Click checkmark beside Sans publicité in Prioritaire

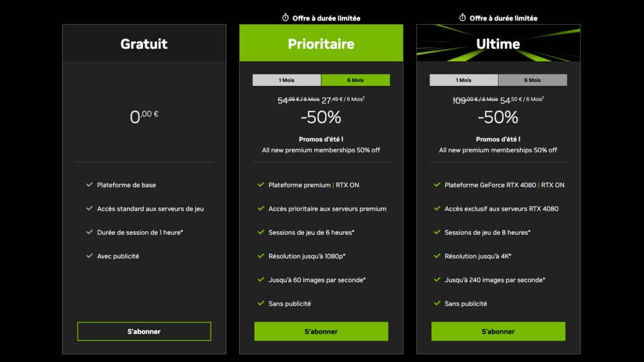pos(261,303)
